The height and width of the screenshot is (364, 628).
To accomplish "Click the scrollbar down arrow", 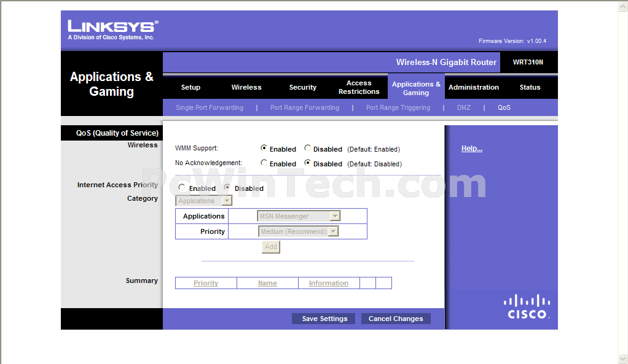I will pos(623,358).
